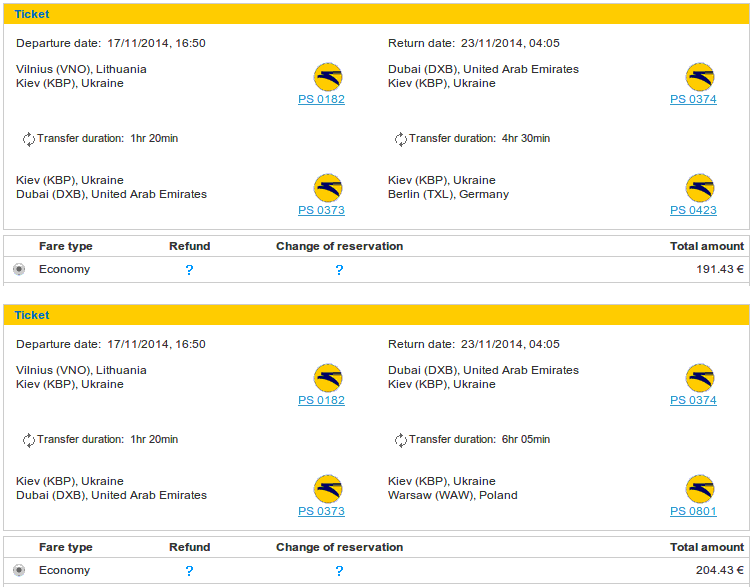
Task: Click 'Transfer duration: 6hr 05min' text
Action: [x=479, y=439]
